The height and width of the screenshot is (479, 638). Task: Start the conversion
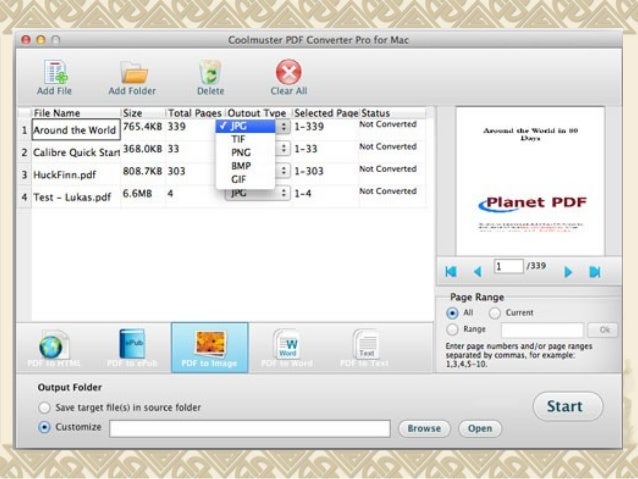pyautogui.click(x=568, y=406)
